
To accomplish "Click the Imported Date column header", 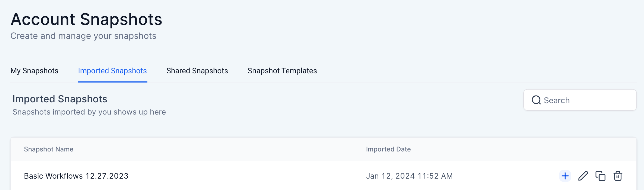I will 388,149.
